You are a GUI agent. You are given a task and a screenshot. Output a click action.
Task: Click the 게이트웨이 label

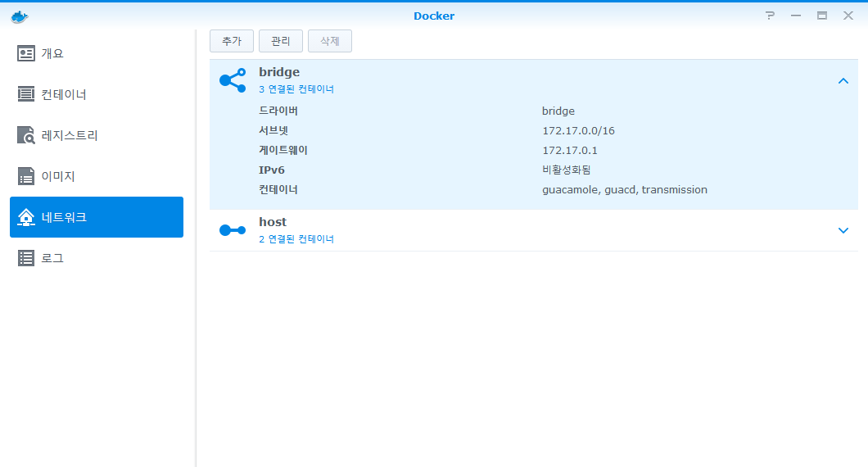(283, 150)
